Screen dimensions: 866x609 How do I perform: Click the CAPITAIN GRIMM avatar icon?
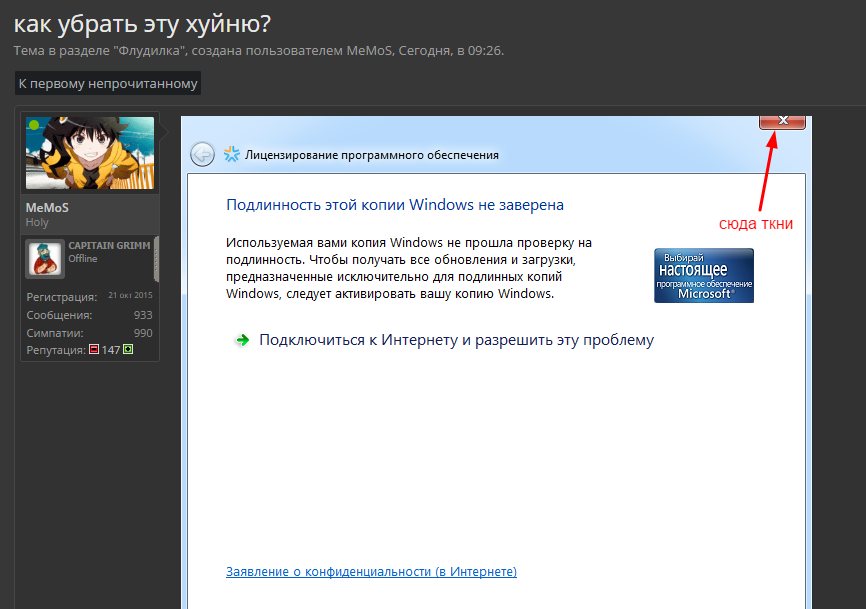click(x=45, y=258)
